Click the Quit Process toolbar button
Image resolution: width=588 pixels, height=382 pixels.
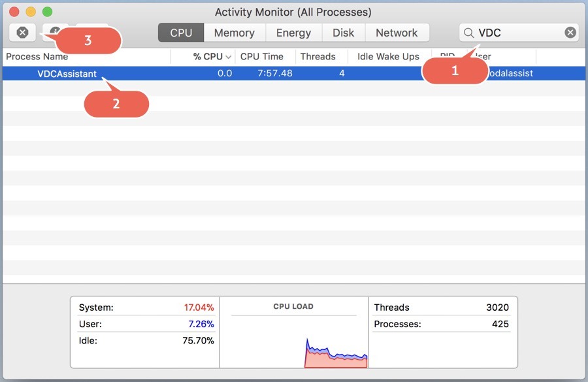point(22,33)
